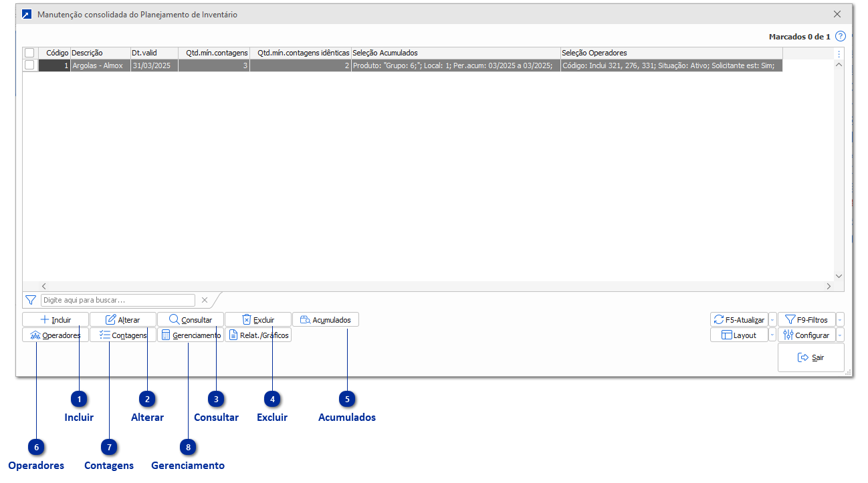Select the 'Código: Inclui 321, 276, 331' cell

click(x=671, y=65)
